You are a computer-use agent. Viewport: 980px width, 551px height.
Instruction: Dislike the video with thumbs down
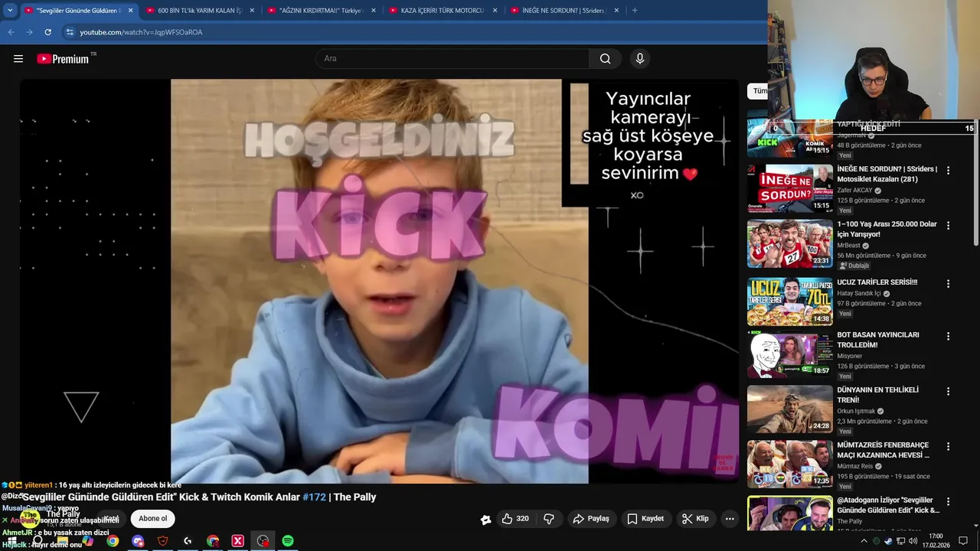(x=549, y=519)
